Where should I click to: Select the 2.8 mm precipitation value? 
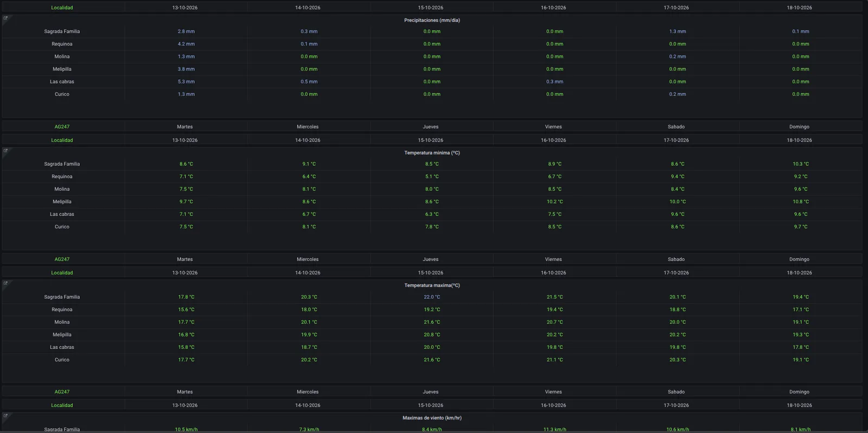[x=186, y=31]
